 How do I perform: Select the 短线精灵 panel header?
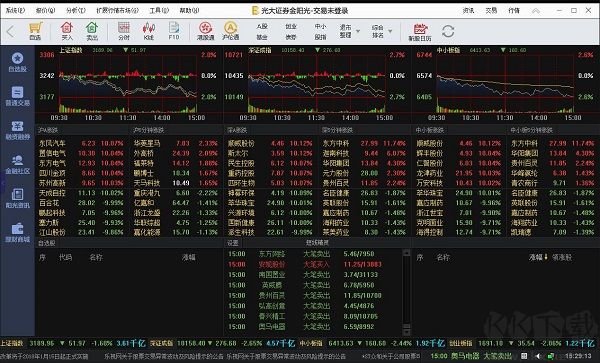[317, 243]
